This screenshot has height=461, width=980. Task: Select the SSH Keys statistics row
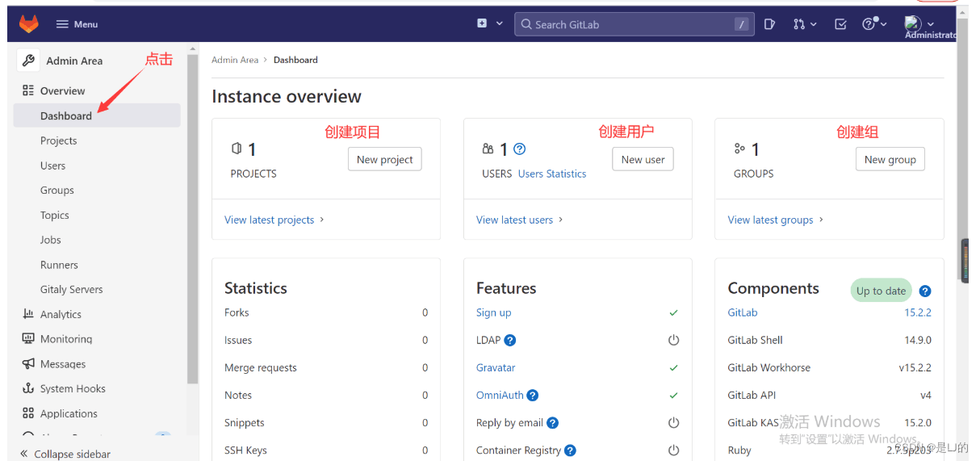tap(326, 450)
